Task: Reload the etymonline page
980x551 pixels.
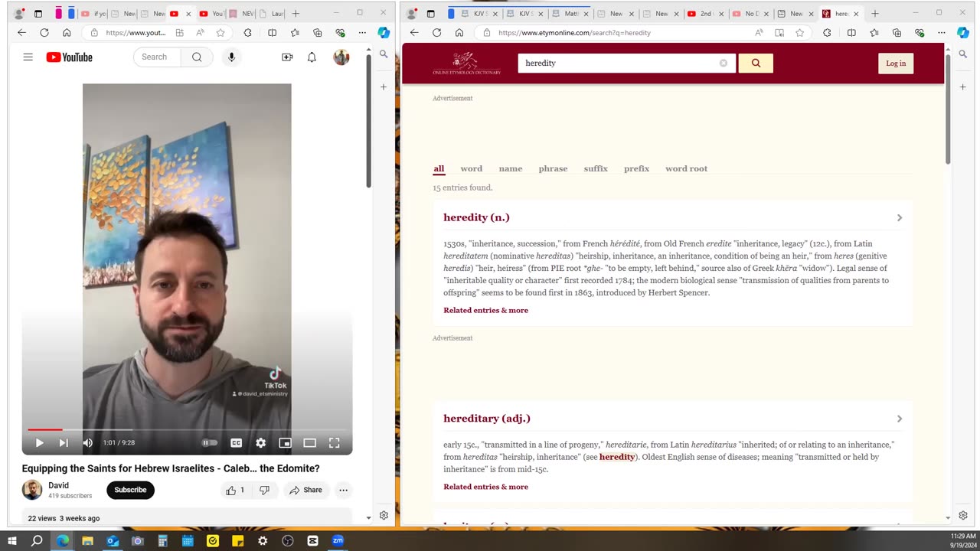Action: tap(436, 33)
